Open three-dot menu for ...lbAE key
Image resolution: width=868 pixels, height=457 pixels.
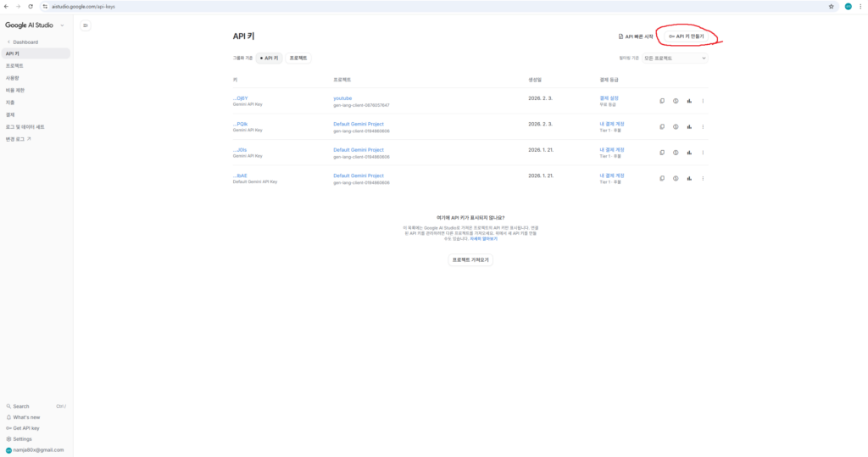coord(703,179)
